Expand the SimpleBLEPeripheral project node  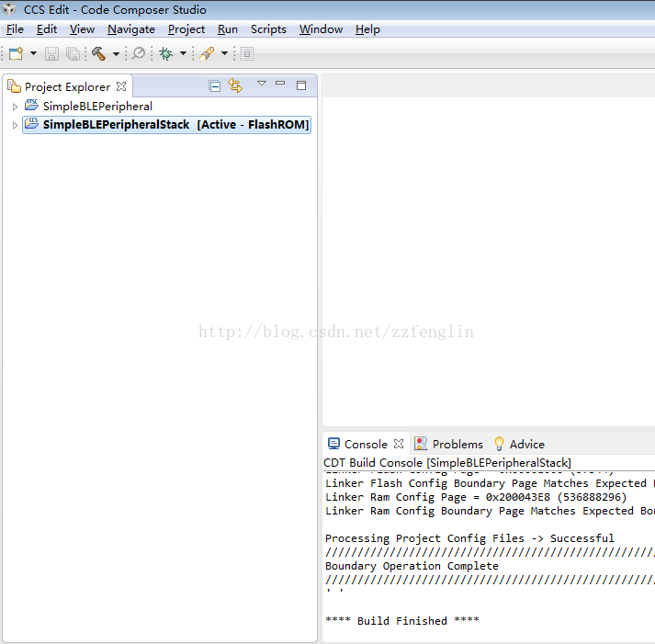pos(15,107)
